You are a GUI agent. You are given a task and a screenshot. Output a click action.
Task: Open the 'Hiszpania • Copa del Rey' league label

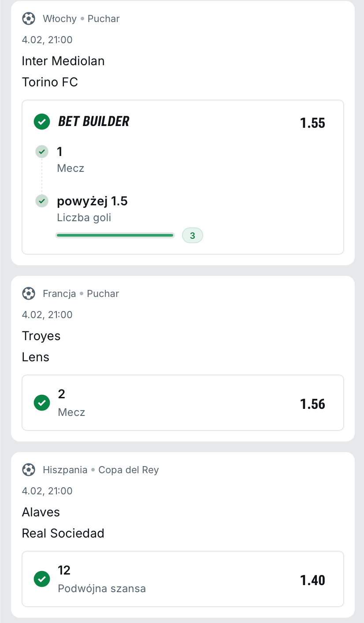click(x=100, y=470)
